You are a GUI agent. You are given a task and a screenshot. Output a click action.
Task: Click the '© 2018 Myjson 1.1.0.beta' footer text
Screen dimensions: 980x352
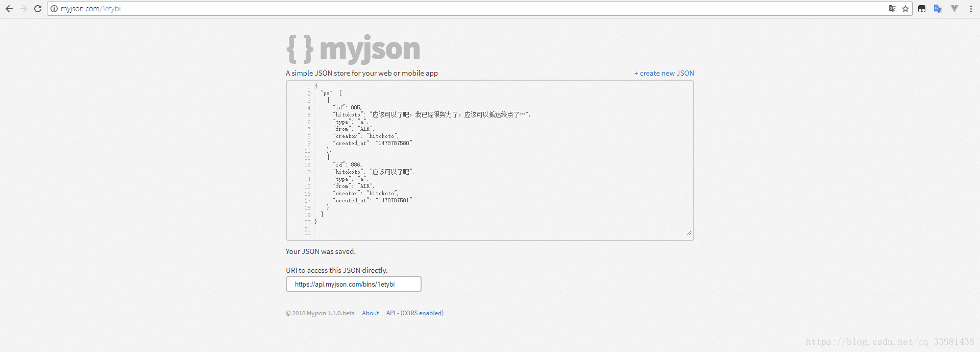(x=320, y=313)
